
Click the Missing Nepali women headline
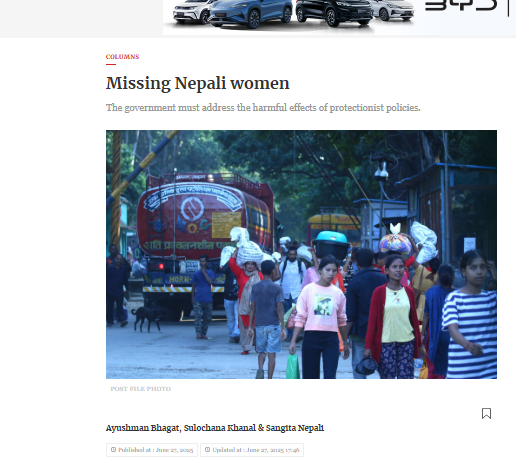[x=198, y=83]
